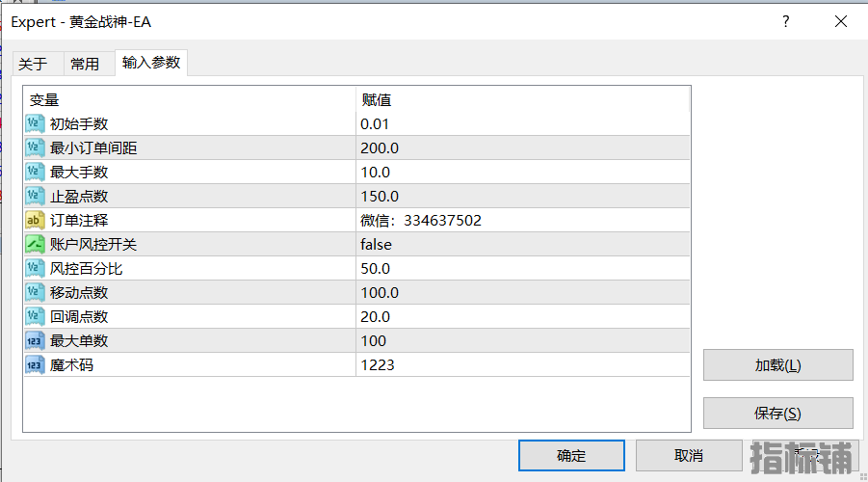The image size is (868, 482).
Task: Click the double-type icon beside 初始手数
Action: coord(35,123)
